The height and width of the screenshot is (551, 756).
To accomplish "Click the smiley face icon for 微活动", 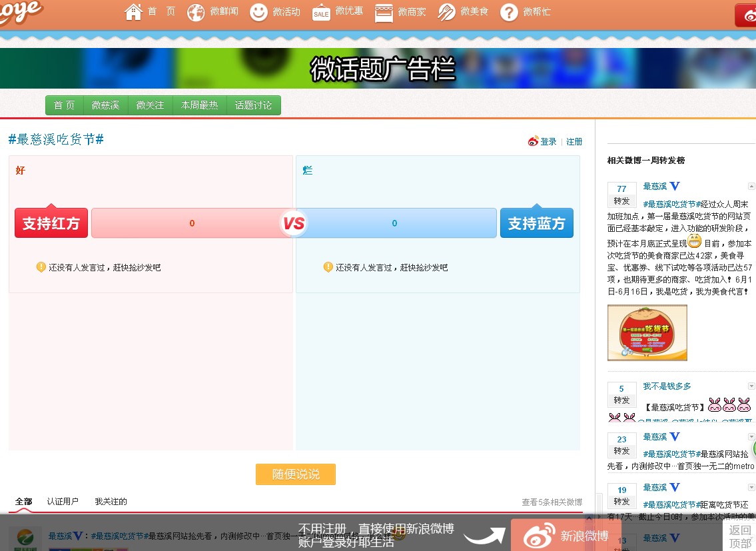I will 258,12.
